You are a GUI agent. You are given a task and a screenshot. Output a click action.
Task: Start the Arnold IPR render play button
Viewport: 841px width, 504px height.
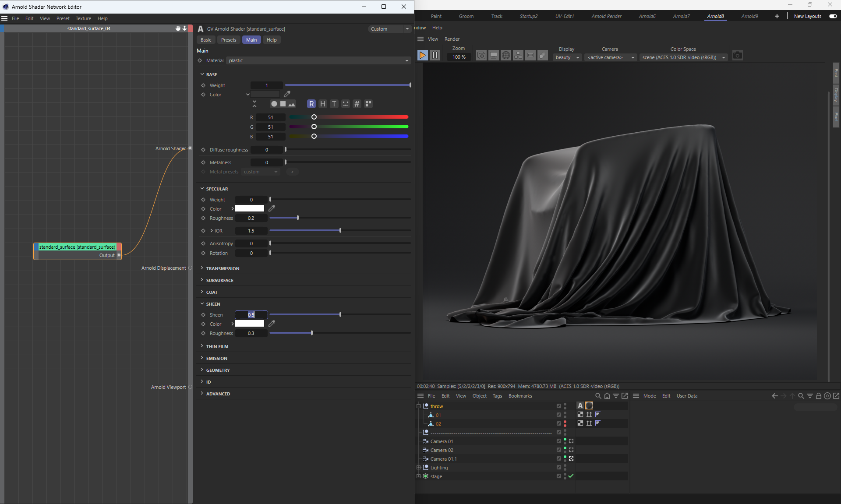[422, 55]
